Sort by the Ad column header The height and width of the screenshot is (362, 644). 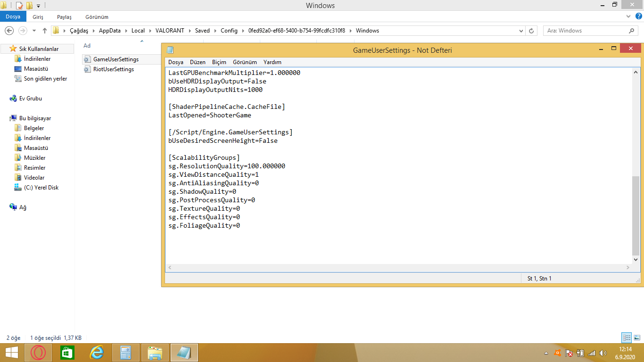click(87, 46)
